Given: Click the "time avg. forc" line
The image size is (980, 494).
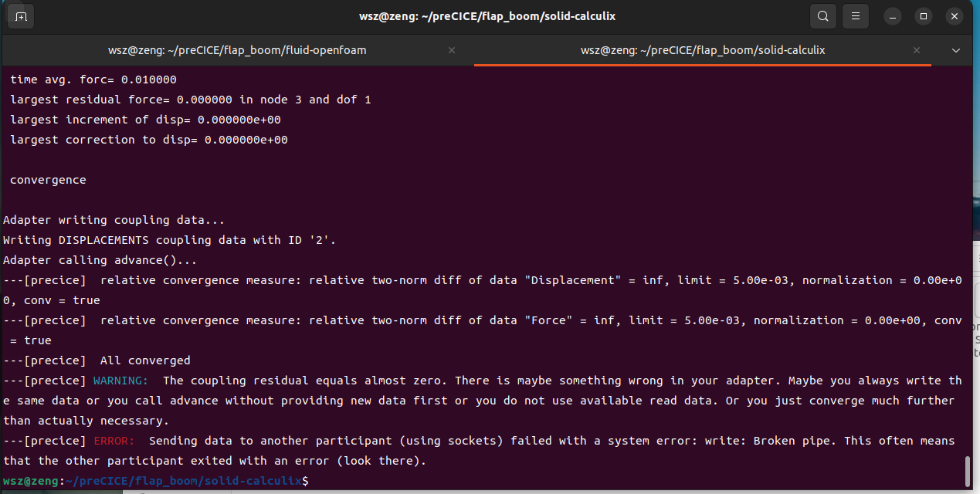Looking at the screenshot, I should click(x=93, y=80).
